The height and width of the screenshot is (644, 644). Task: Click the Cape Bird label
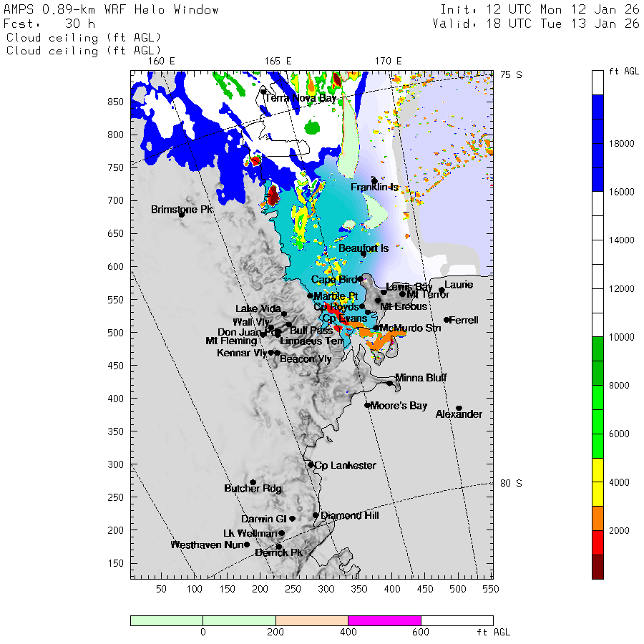334,279
